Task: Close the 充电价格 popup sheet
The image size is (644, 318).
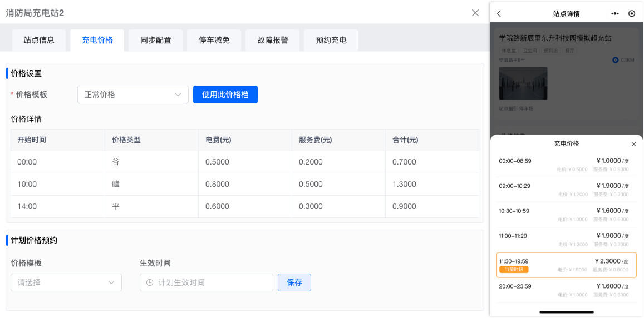Action: tap(633, 144)
